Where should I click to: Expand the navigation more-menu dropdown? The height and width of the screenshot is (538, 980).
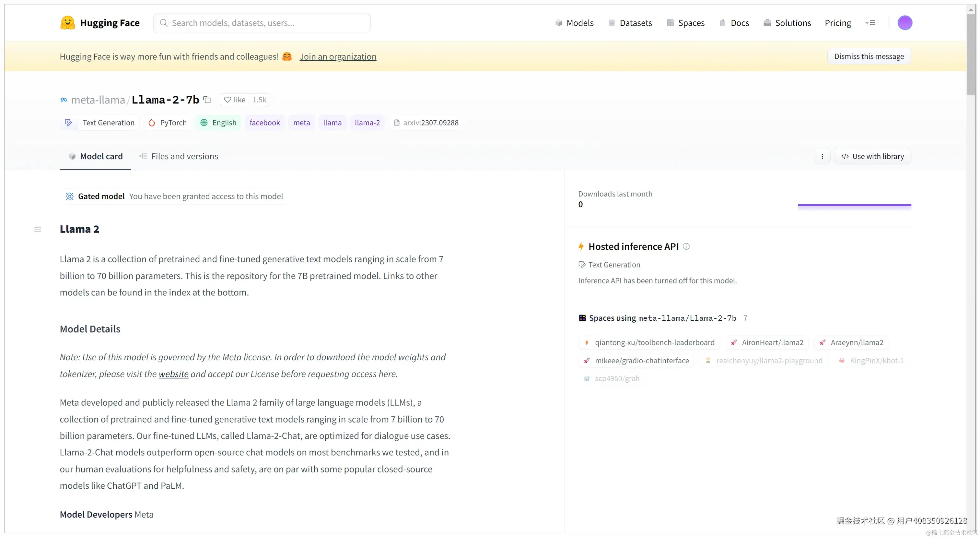coord(870,23)
